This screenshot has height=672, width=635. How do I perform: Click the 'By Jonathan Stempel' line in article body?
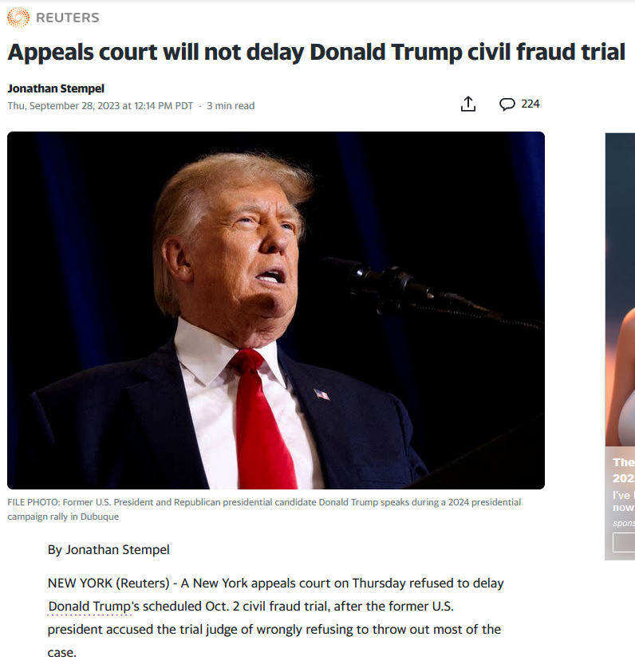pyautogui.click(x=108, y=550)
